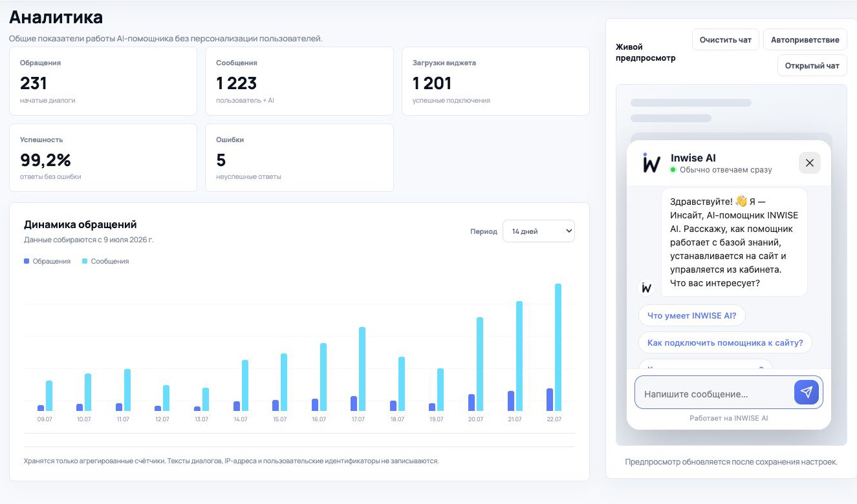Toggle the Сообщения legend series
The image size is (857, 504).
coord(105,261)
